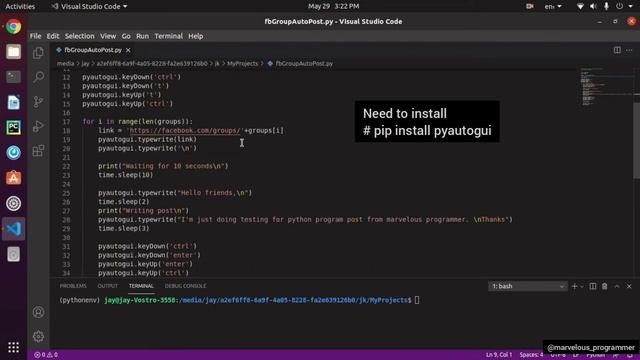Open Ubuntu Software from the dock

13,178
